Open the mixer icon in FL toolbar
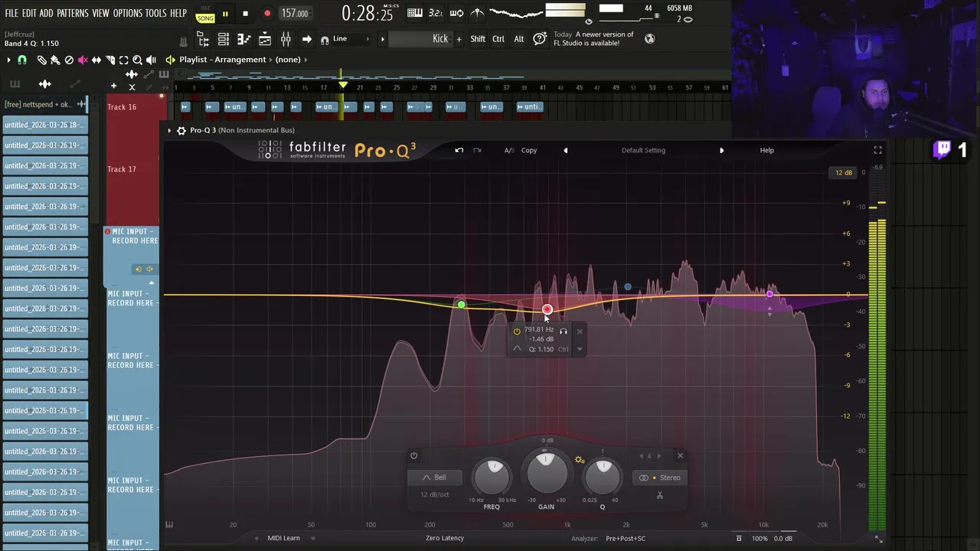The width and height of the screenshot is (980, 551). tap(286, 39)
